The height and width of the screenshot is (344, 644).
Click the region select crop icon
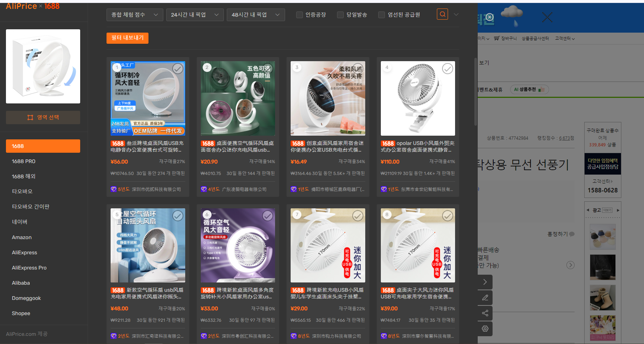(30, 118)
